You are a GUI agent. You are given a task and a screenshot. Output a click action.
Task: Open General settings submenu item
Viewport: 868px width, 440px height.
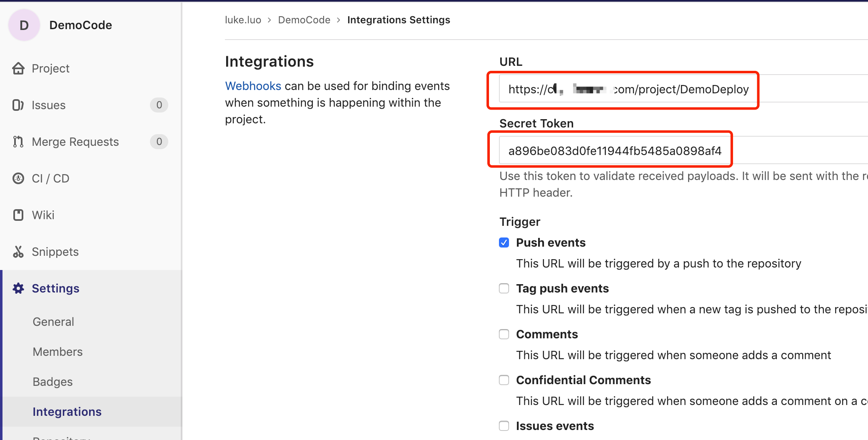[x=53, y=322]
